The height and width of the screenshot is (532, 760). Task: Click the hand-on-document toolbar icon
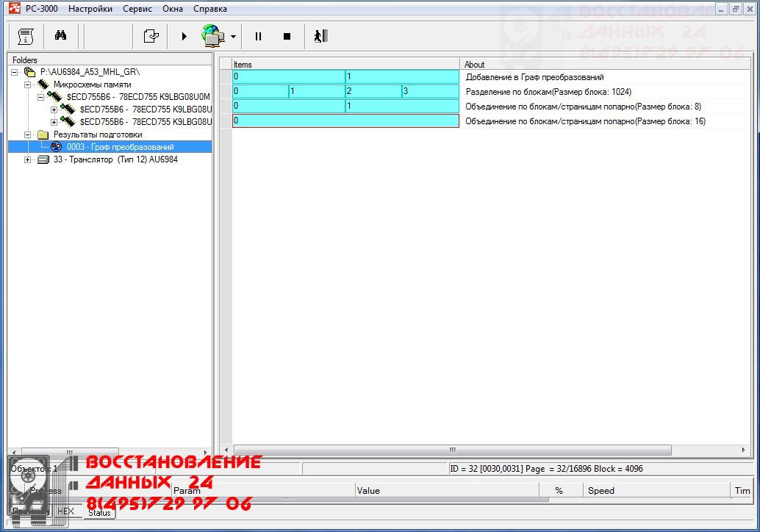click(151, 36)
